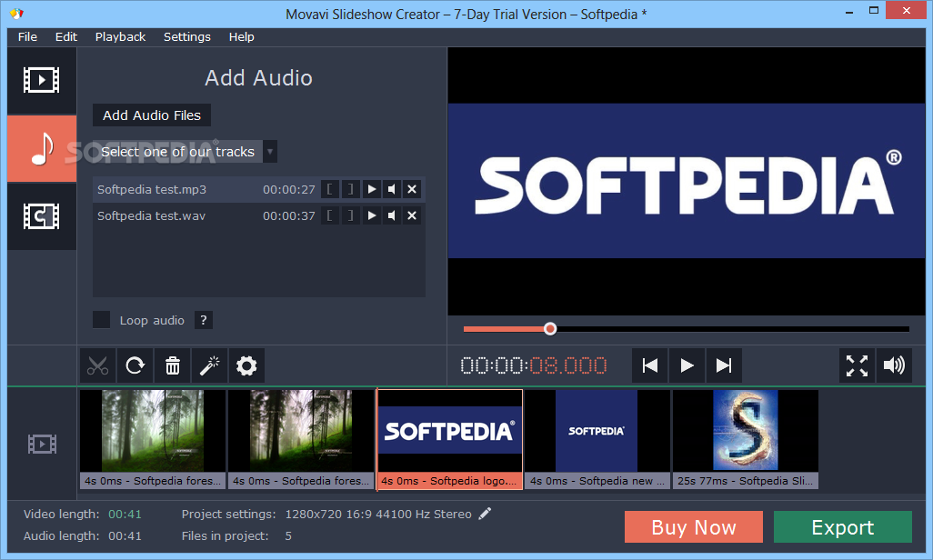Open clip properties gear icon
This screenshot has height=560, width=933.
[246, 365]
